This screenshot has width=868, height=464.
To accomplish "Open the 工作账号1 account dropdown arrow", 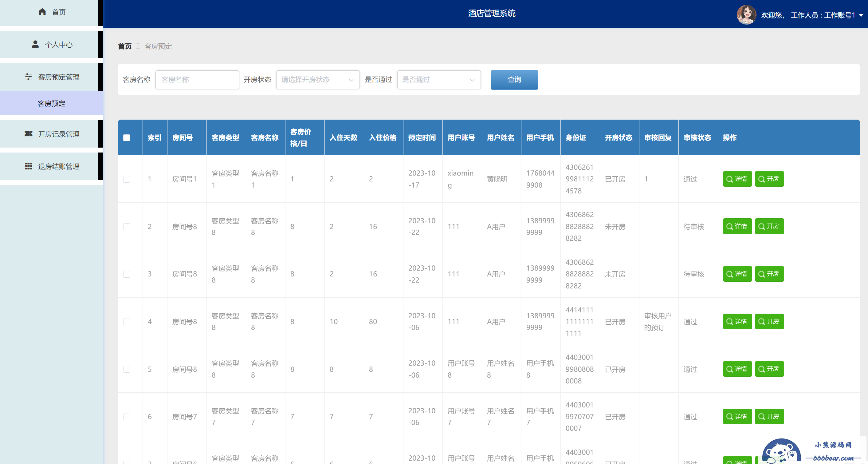I will [861, 15].
